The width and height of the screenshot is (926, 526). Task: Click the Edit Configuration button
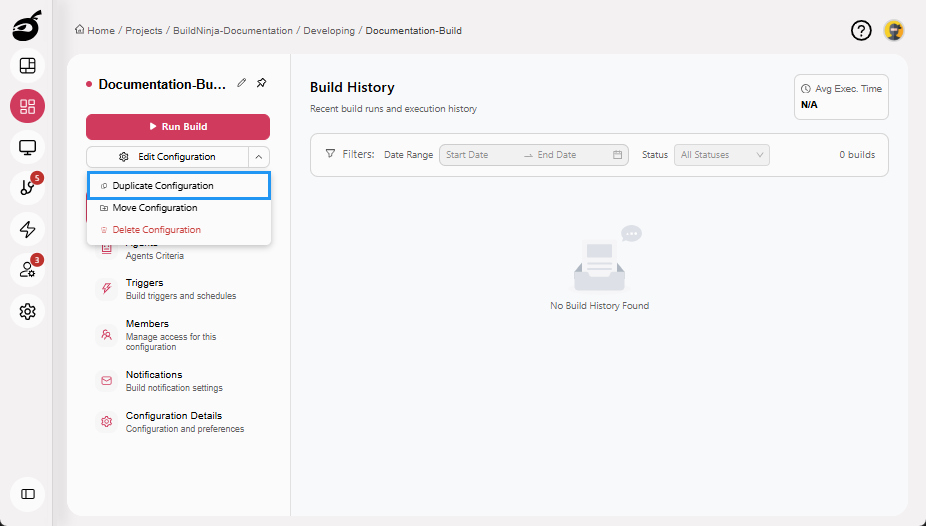[x=167, y=157]
